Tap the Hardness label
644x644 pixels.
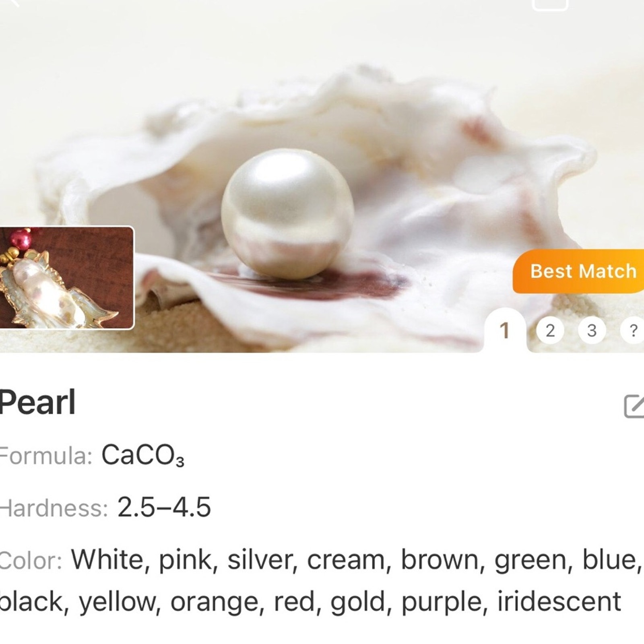click(x=54, y=508)
